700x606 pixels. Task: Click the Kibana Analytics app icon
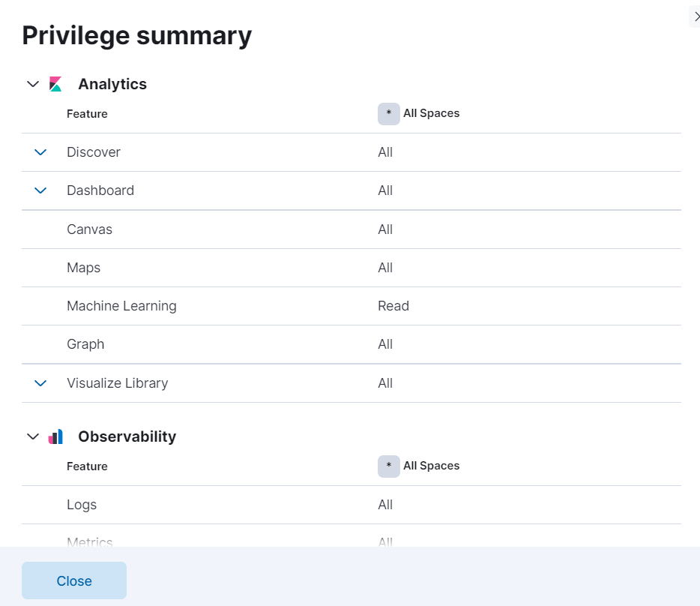(55, 84)
